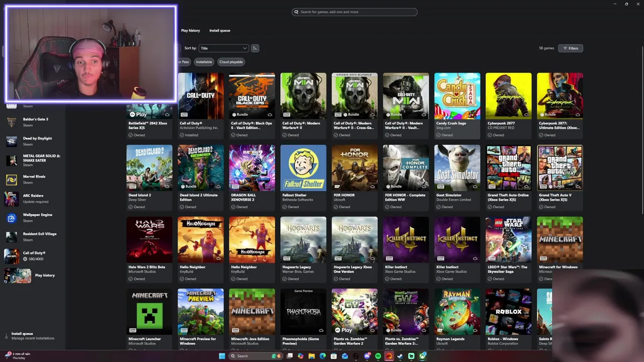Open the FOR HONOR Ubisoft tile

pyautogui.click(x=355, y=177)
